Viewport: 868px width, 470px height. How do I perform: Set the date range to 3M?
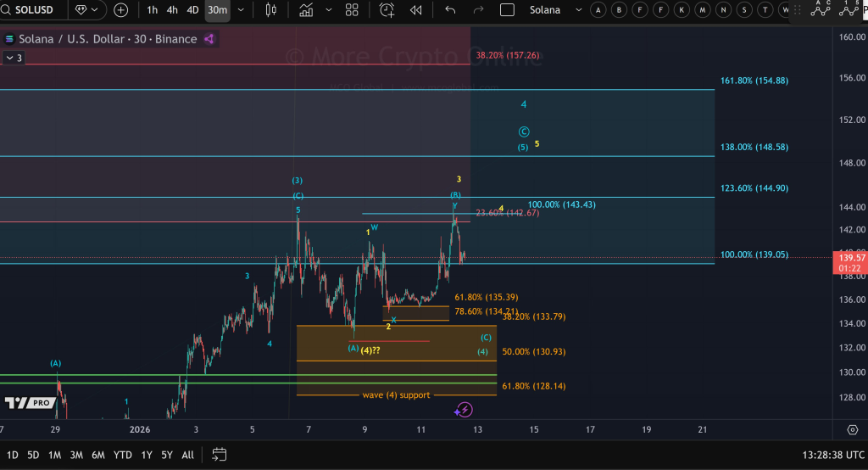pyautogui.click(x=75, y=455)
